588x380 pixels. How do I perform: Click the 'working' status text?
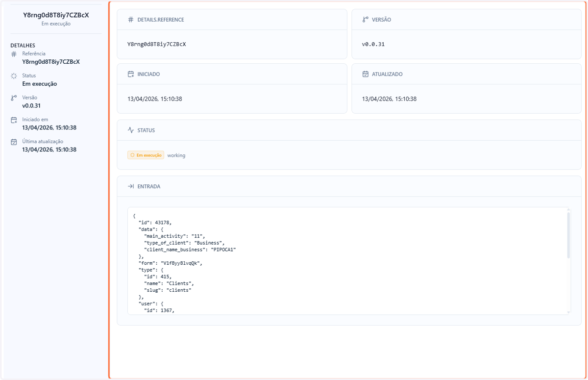click(176, 155)
